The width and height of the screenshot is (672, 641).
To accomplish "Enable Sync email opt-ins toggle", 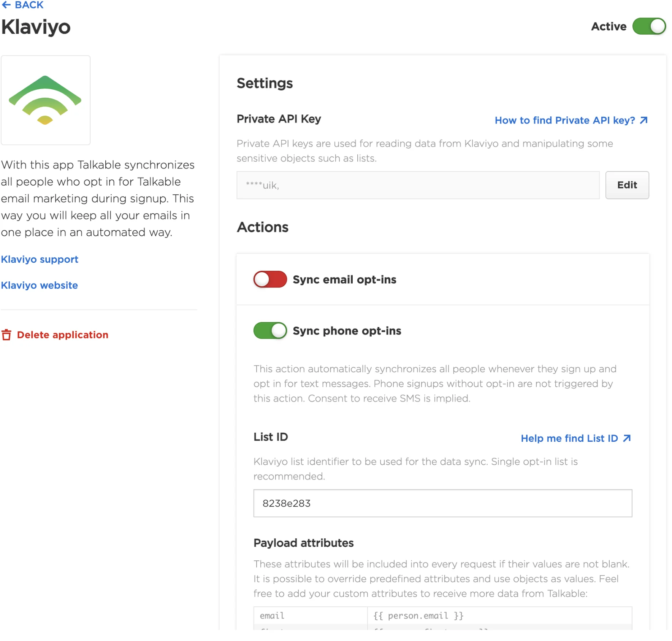I will [270, 279].
